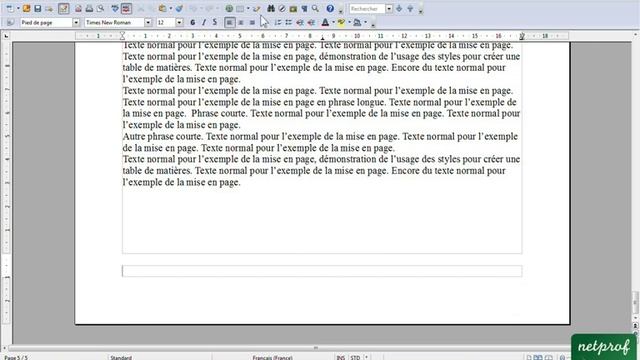Open the highlighting color dropdown arrow
The image size is (640, 360).
click(x=349, y=22)
